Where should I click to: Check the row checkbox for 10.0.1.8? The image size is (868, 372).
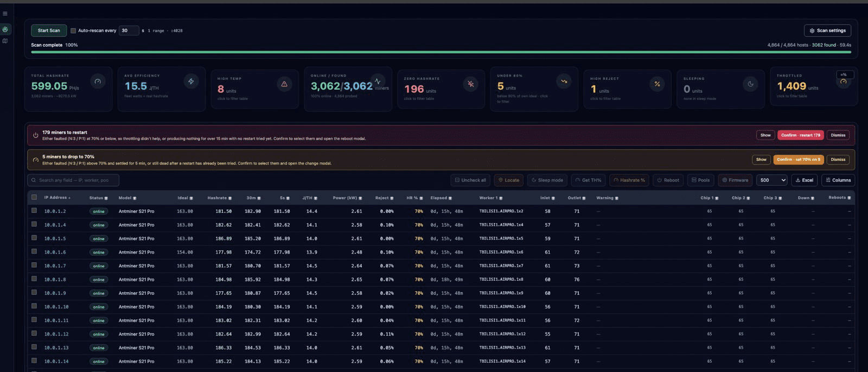click(34, 279)
